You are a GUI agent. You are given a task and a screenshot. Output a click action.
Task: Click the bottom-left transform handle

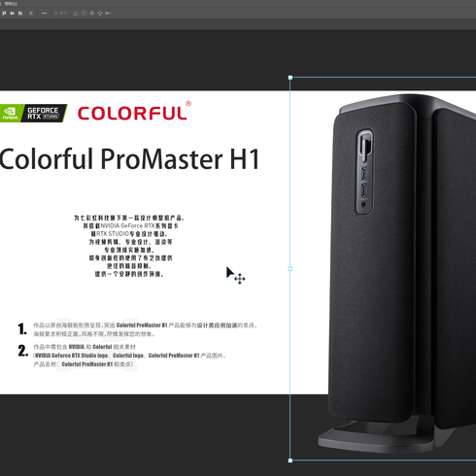point(290,460)
